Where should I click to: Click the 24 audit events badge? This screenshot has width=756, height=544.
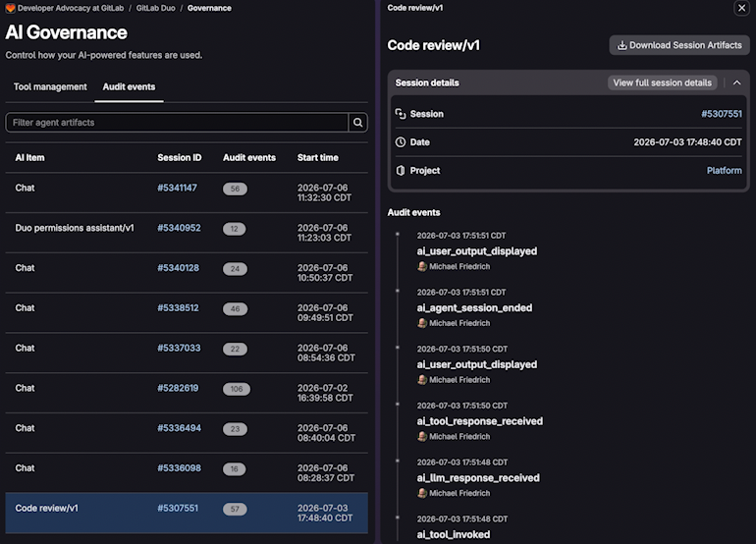click(x=235, y=269)
